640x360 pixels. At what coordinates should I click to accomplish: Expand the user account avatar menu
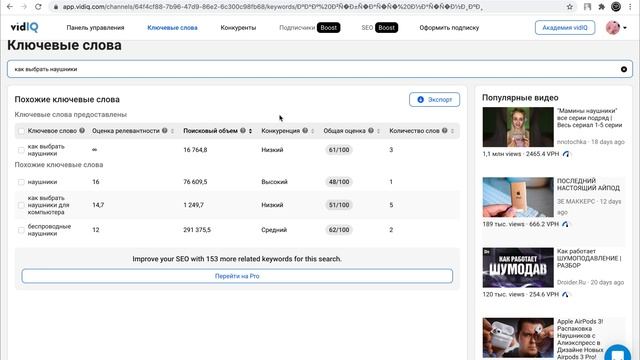click(616, 27)
